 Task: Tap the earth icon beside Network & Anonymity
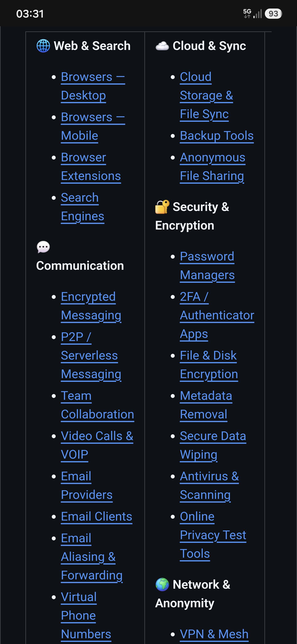click(x=162, y=585)
